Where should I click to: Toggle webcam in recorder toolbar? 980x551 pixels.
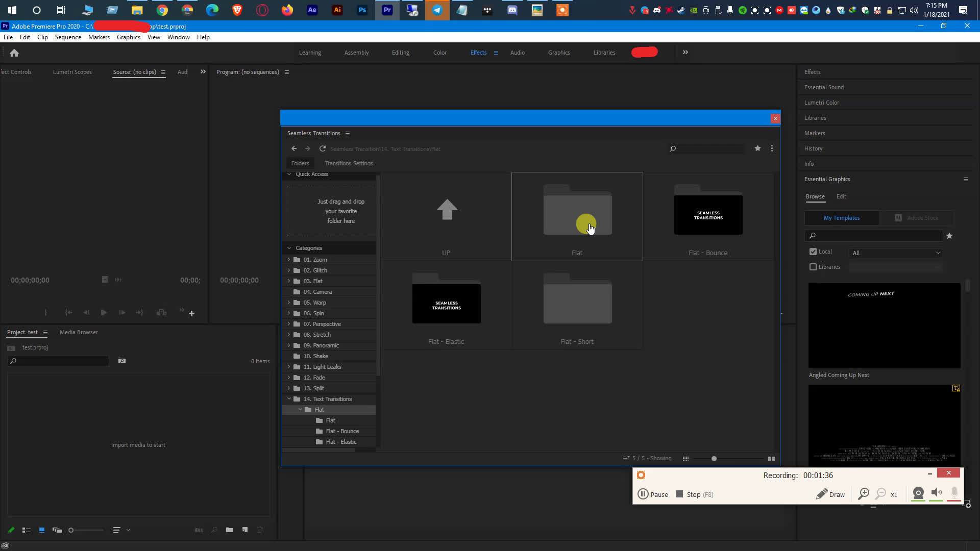[x=918, y=493]
